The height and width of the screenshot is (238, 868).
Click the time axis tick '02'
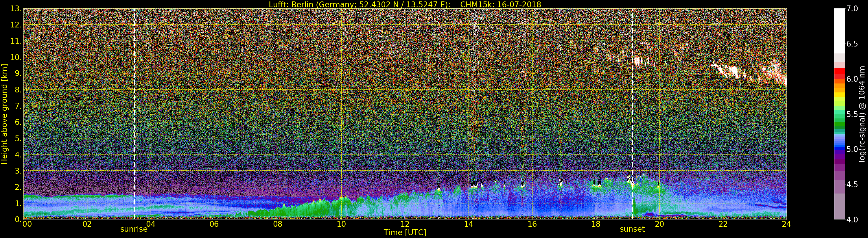coord(87,224)
